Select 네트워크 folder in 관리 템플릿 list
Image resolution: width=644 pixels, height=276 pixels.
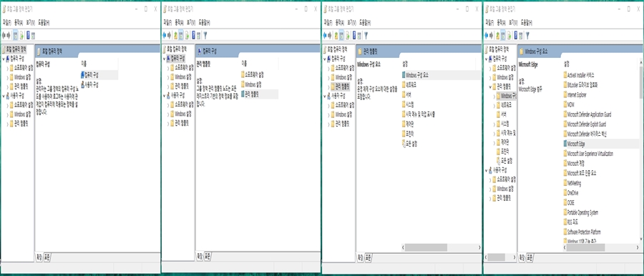pyautogui.click(x=409, y=84)
